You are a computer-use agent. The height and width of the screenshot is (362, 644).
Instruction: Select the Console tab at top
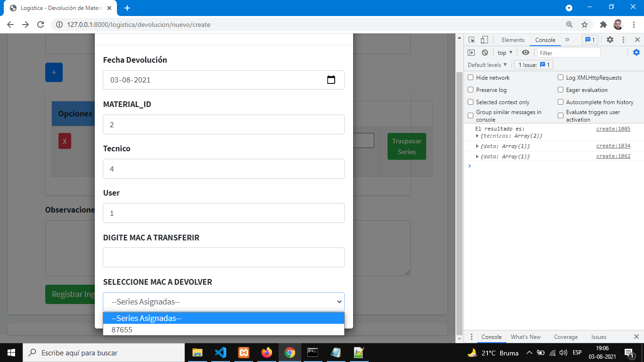[x=545, y=40]
